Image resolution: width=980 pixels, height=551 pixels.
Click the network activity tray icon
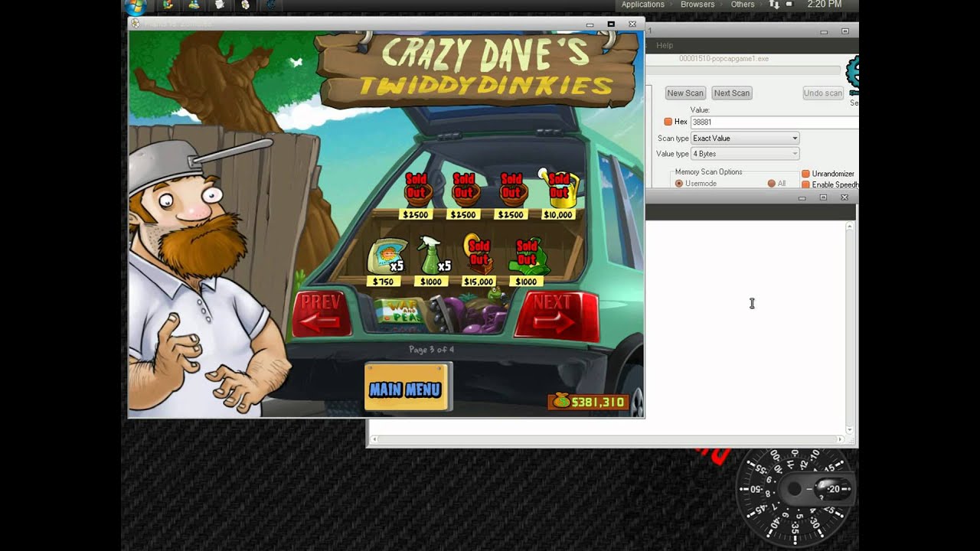click(x=774, y=5)
